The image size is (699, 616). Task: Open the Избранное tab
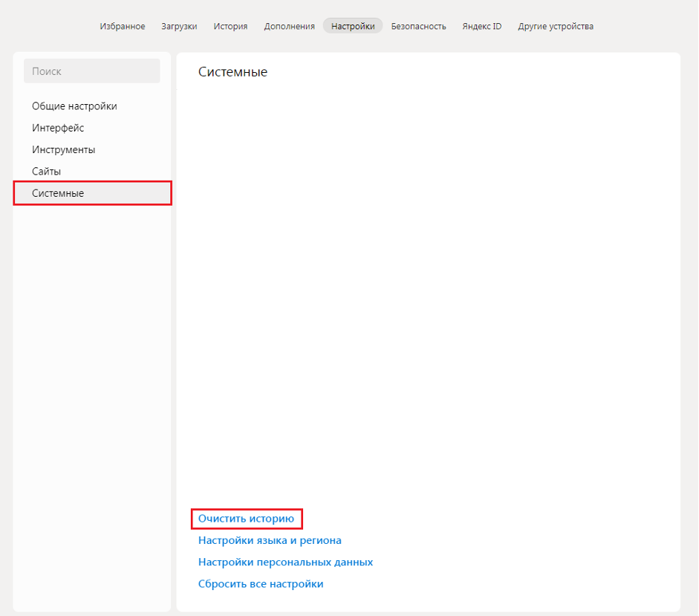[123, 26]
